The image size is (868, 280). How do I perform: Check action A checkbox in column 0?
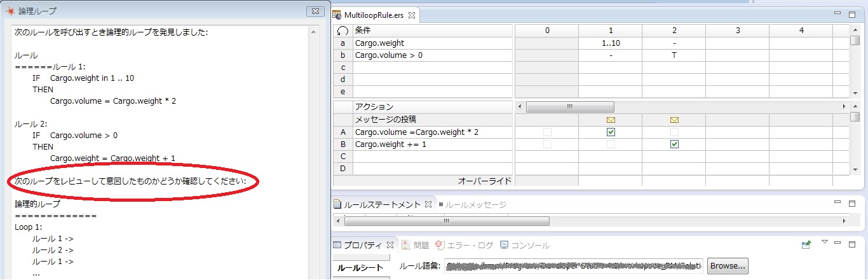547,132
